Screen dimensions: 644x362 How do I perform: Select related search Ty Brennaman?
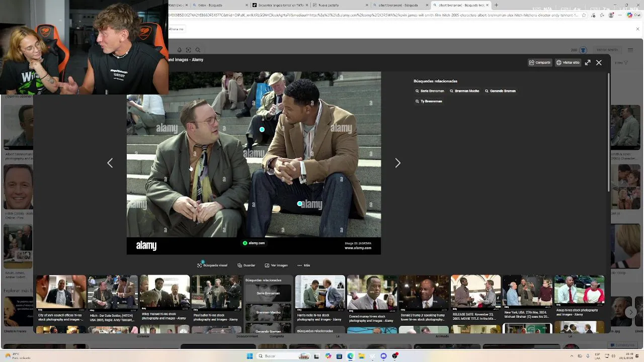(x=429, y=101)
